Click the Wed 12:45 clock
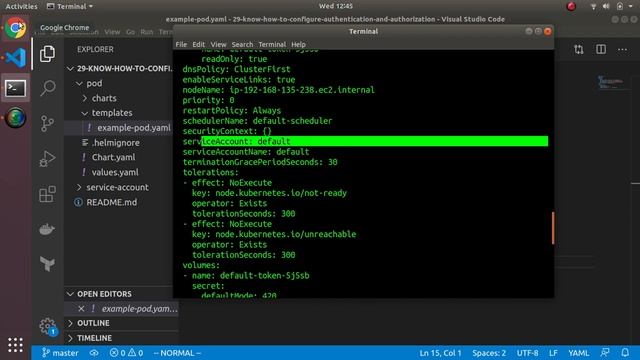 (x=336, y=6)
